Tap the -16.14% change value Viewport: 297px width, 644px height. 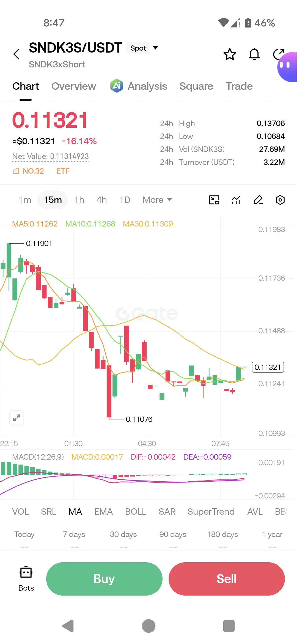click(x=79, y=141)
